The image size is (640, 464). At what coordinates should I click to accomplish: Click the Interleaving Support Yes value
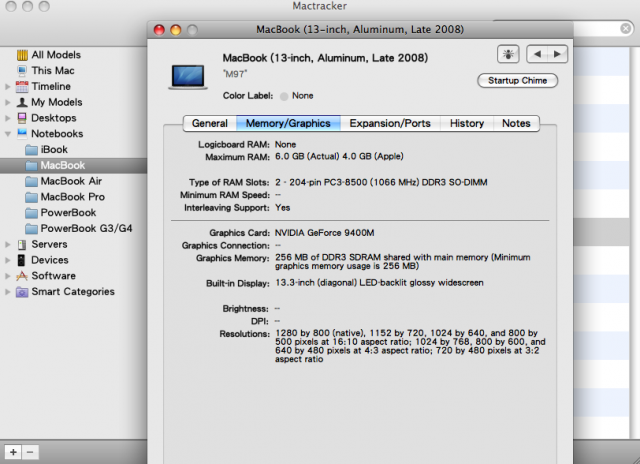[x=282, y=208]
